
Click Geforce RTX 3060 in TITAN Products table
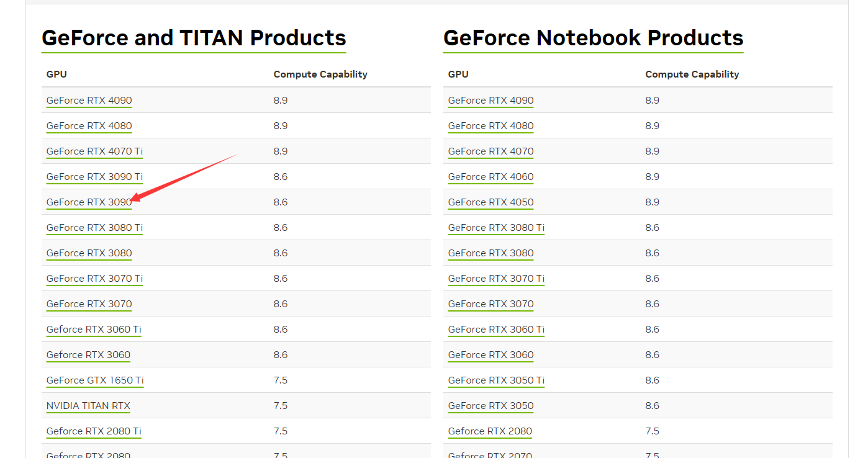coord(88,355)
